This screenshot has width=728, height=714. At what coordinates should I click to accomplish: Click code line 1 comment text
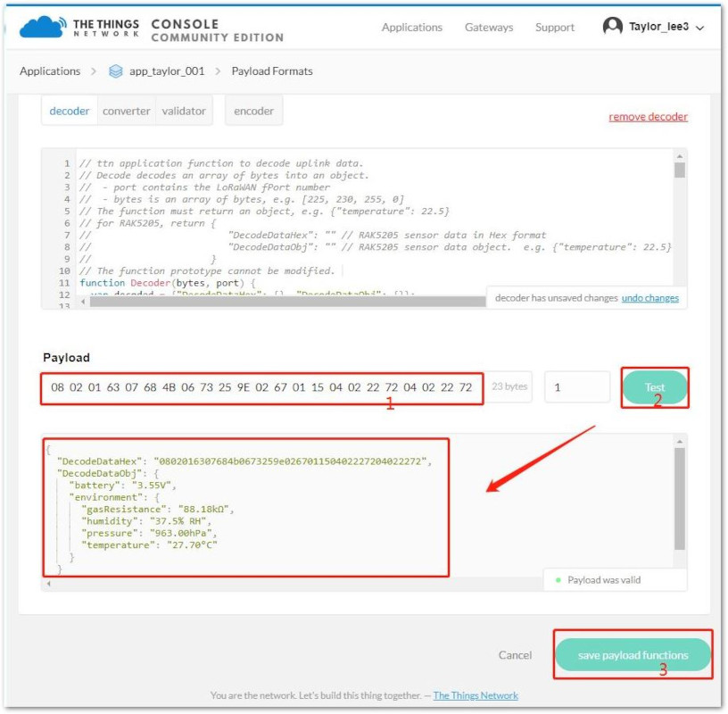(221, 163)
